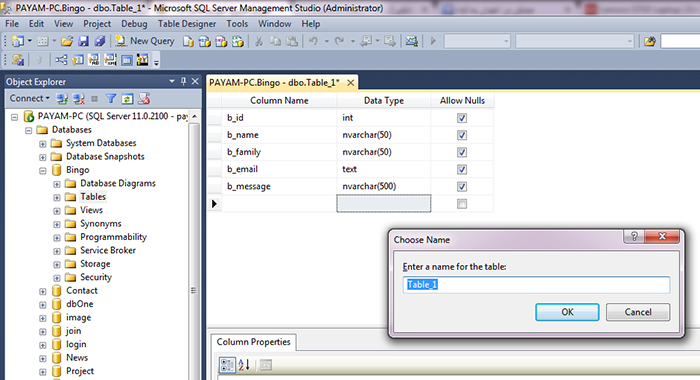Toggle auto-hide pin on Object Explorer
Screen dimensions: 700x380
coord(183,81)
